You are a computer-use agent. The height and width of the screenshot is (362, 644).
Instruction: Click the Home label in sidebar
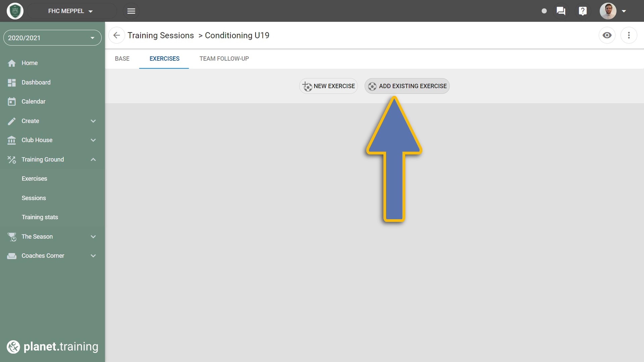(x=30, y=63)
